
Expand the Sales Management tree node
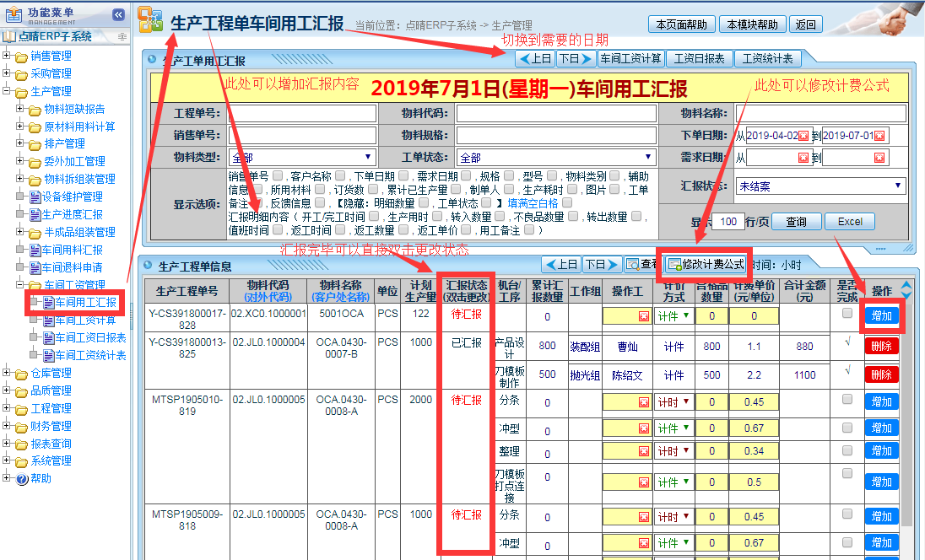pos(7,56)
